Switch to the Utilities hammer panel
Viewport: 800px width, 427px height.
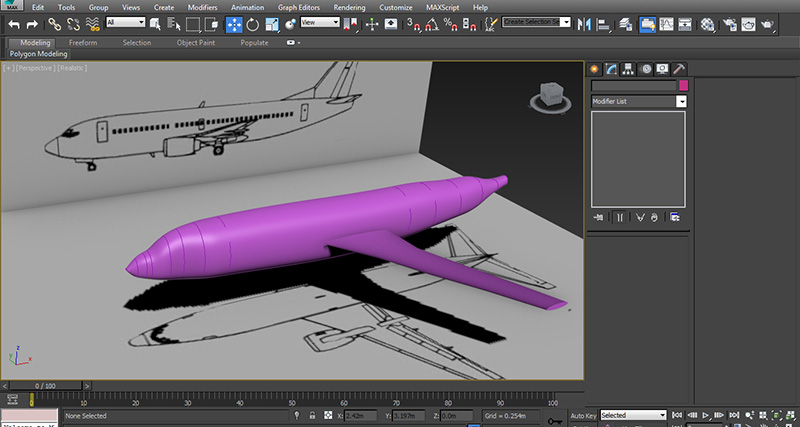(679, 69)
